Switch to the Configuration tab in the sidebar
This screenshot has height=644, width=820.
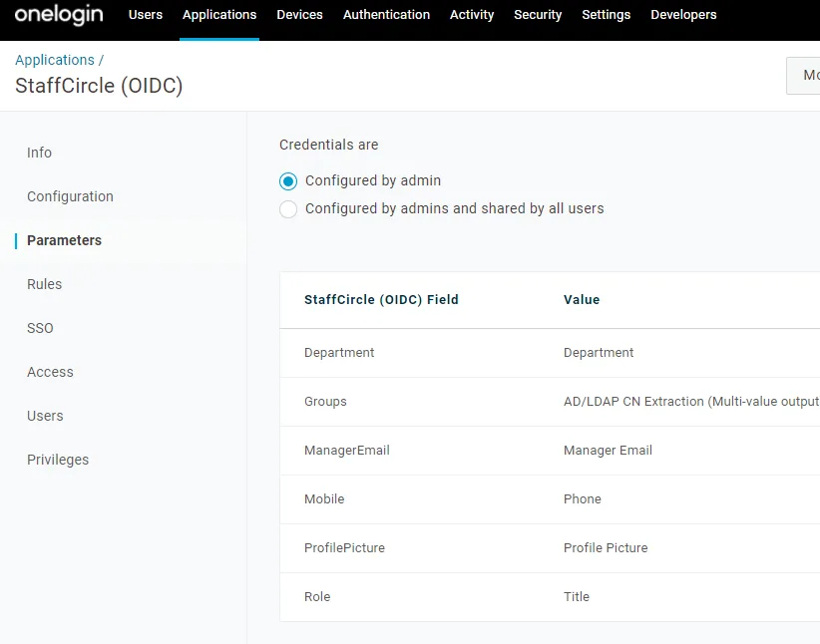click(70, 196)
